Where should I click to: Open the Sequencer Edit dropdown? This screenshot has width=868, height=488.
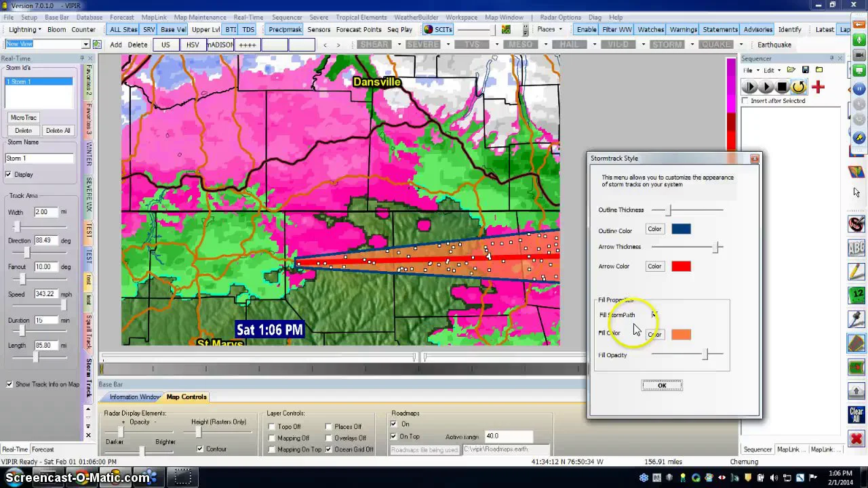[x=772, y=70]
